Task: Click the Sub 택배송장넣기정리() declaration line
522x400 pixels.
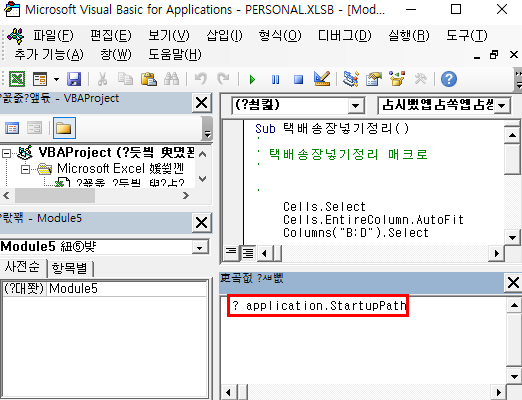Action: 332,129
